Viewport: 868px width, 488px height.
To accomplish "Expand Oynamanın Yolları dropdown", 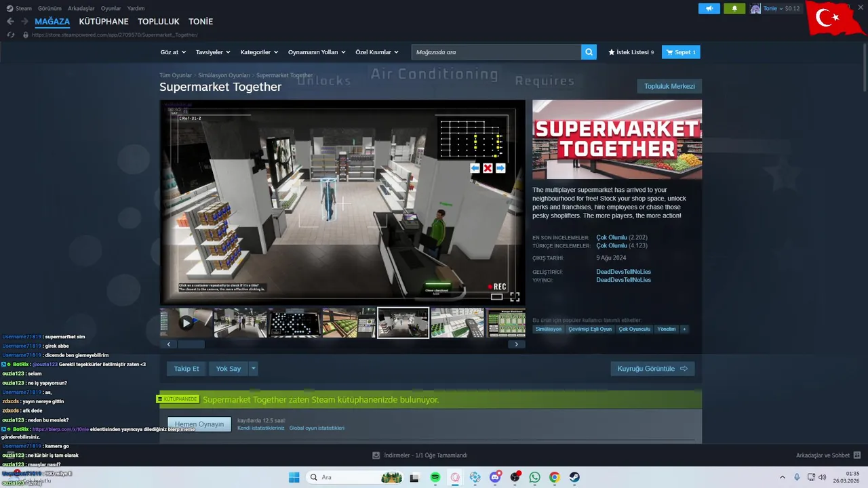I will point(317,52).
